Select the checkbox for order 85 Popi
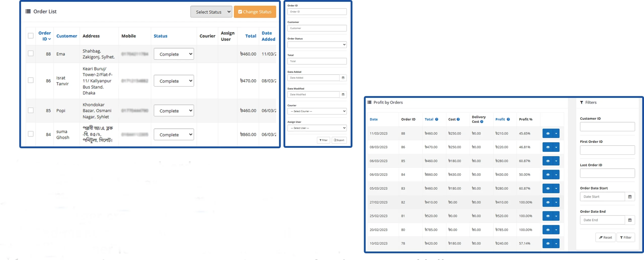The width and height of the screenshot is (644, 260). [x=31, y=110]
